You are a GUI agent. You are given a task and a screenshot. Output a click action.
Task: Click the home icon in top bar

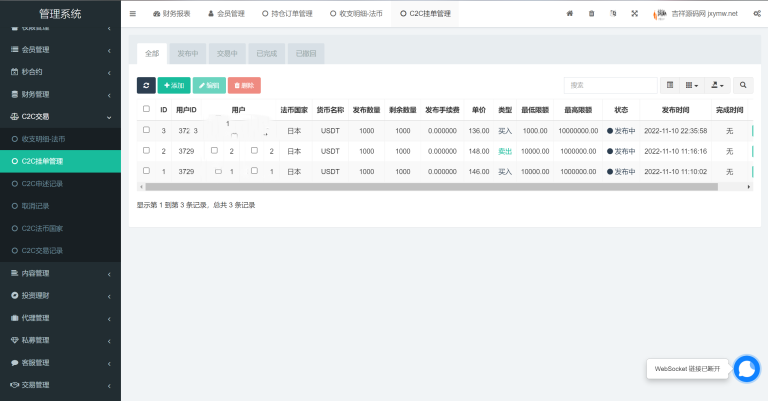point(570,14)
